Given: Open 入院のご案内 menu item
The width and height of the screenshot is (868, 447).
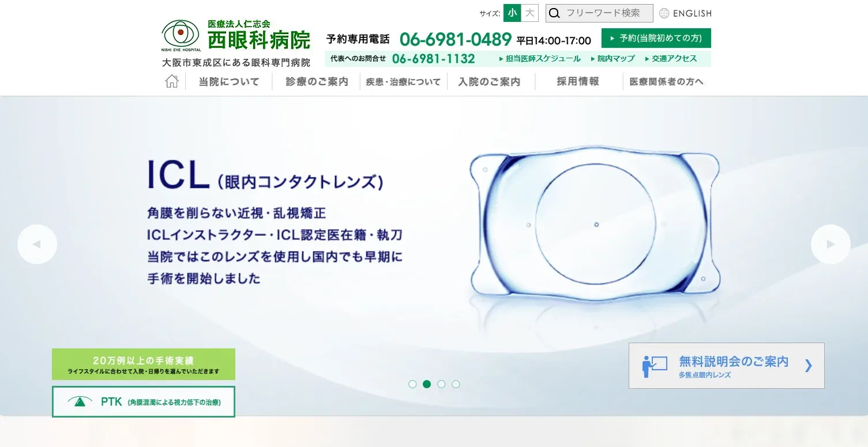Looking at the screenshot, I should click(x=490, y=82).
